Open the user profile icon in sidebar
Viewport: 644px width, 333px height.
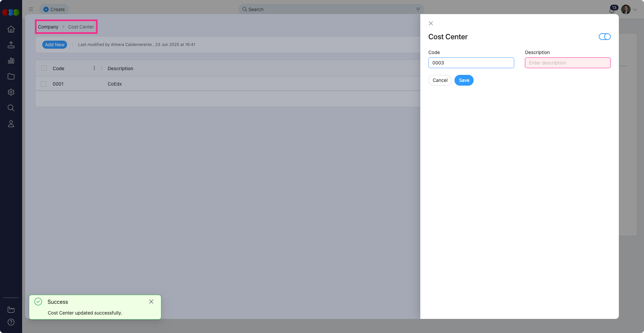click(11, 124)
